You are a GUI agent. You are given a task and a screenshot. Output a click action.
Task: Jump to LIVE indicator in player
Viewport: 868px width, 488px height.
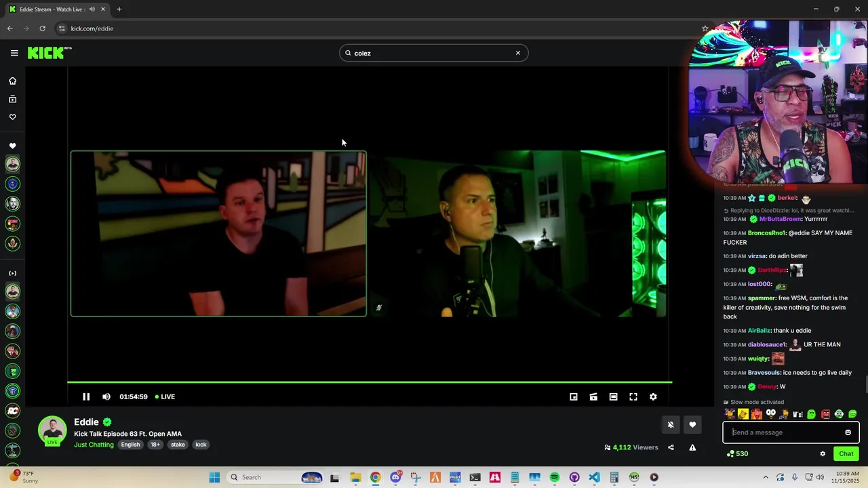coord(165,396)
